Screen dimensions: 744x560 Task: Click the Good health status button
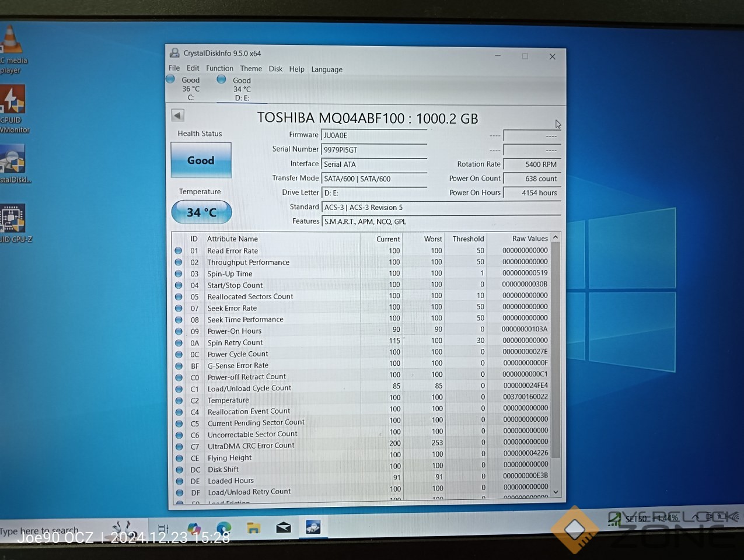click(201, 160)
